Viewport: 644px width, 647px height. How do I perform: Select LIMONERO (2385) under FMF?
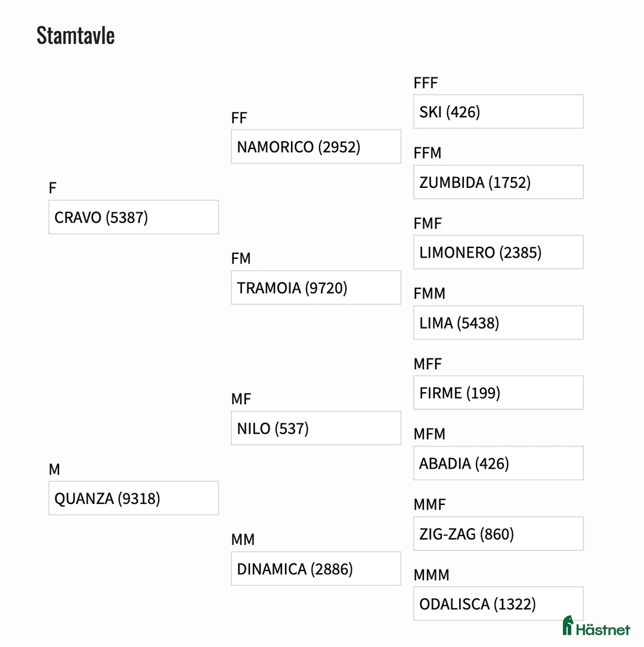point(499,252)
